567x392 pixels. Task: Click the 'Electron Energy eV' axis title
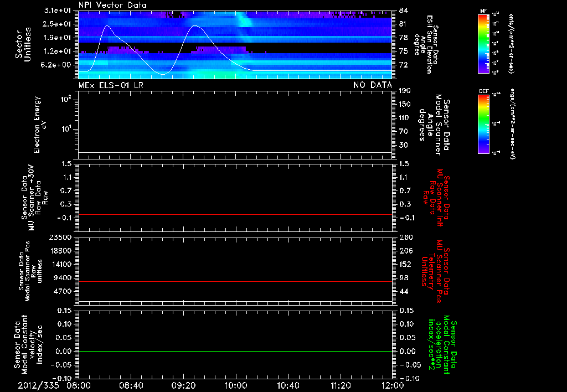pos(39,125)
